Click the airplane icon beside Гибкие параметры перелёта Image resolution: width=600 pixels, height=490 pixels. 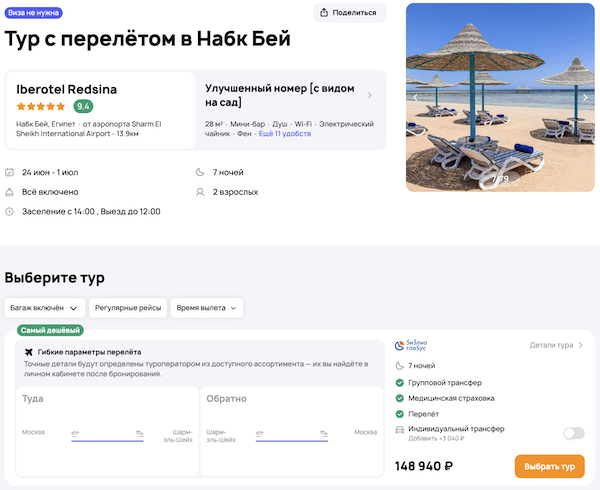[x=27, y=352]
